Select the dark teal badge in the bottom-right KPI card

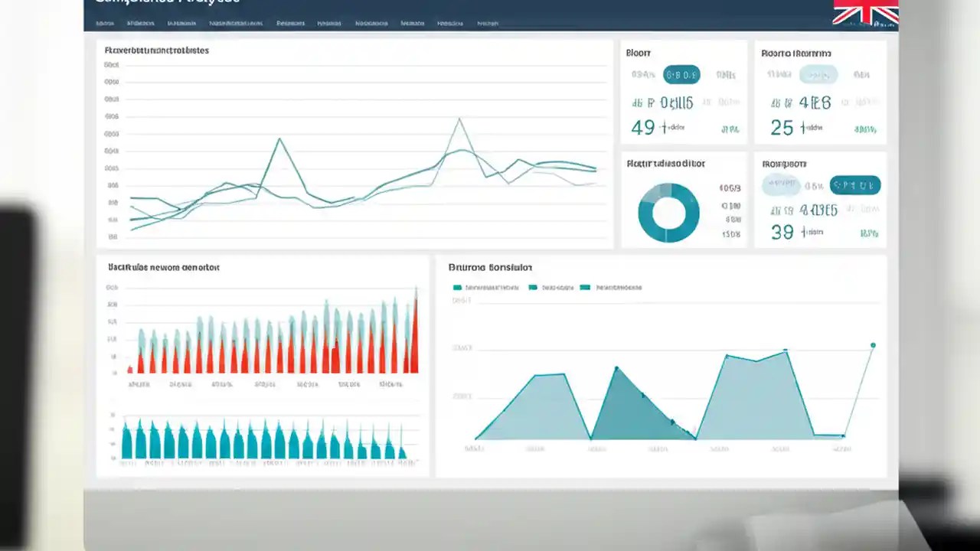pos(855,184)
